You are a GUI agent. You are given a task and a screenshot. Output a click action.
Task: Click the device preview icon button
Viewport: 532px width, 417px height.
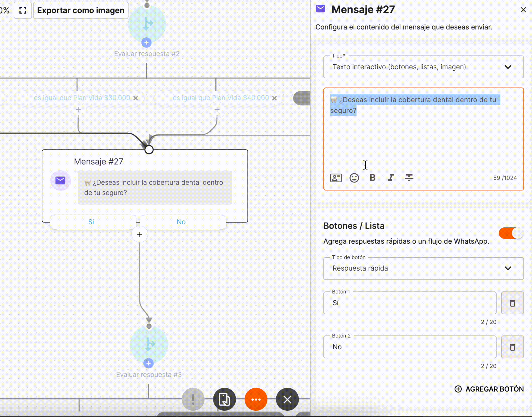click(224, 399)
